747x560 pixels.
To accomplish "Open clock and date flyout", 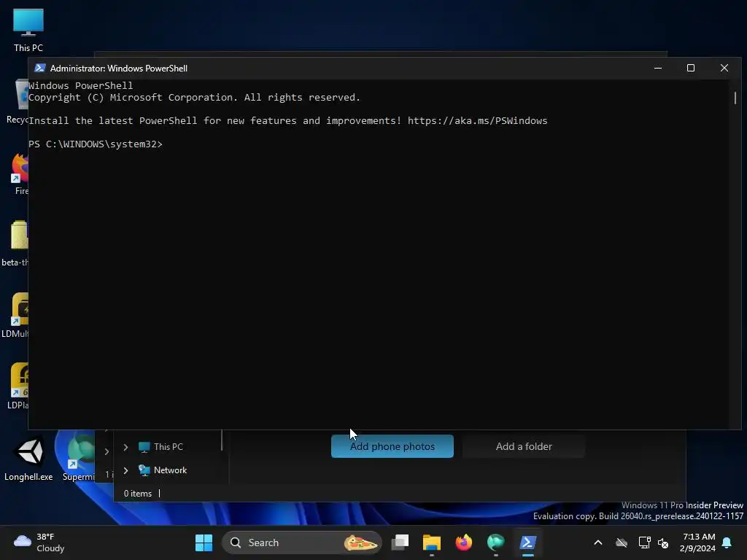I will tap(697, 542).
